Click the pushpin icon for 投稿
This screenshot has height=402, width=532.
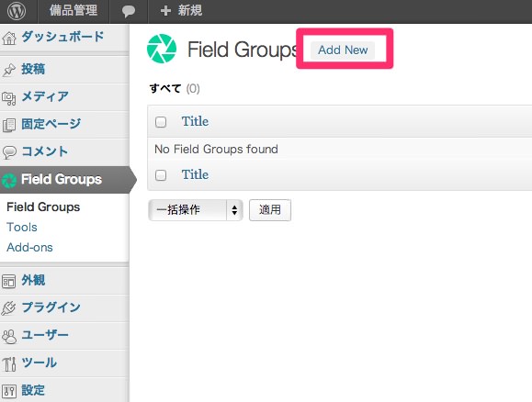[x=9, y=70]
